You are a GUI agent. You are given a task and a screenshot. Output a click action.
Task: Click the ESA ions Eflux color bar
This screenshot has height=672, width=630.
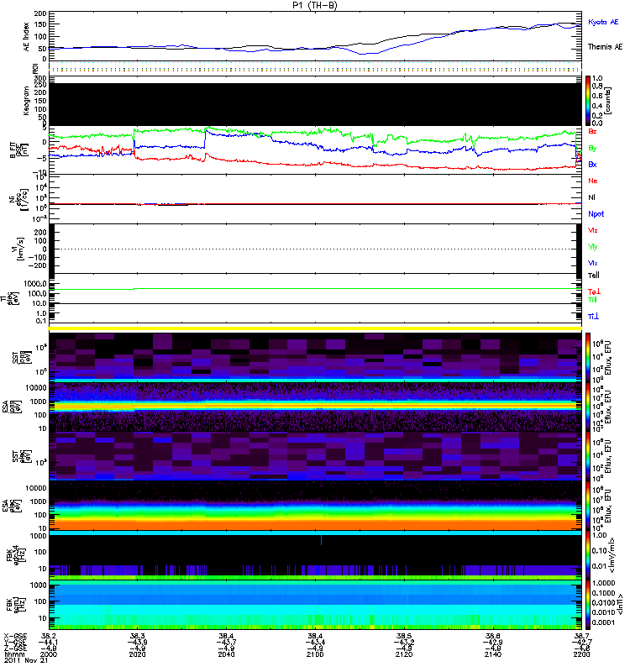(x=588, y=407)
